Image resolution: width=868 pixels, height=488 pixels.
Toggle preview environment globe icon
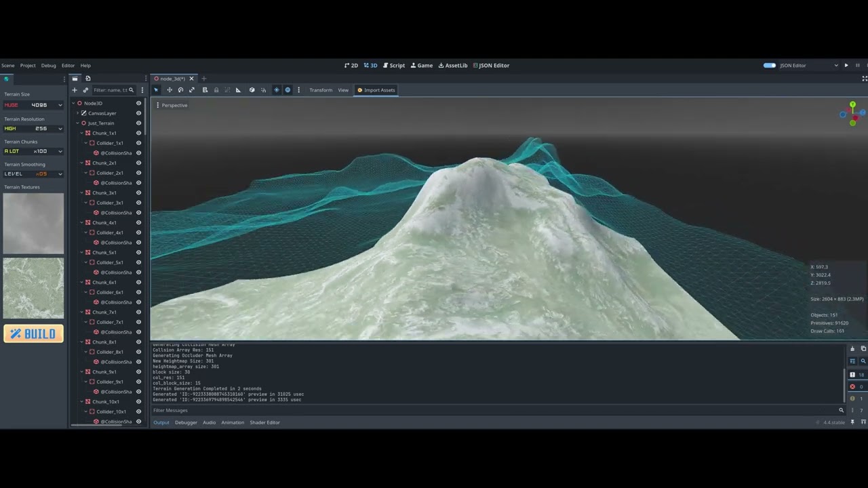coord(288,90)
